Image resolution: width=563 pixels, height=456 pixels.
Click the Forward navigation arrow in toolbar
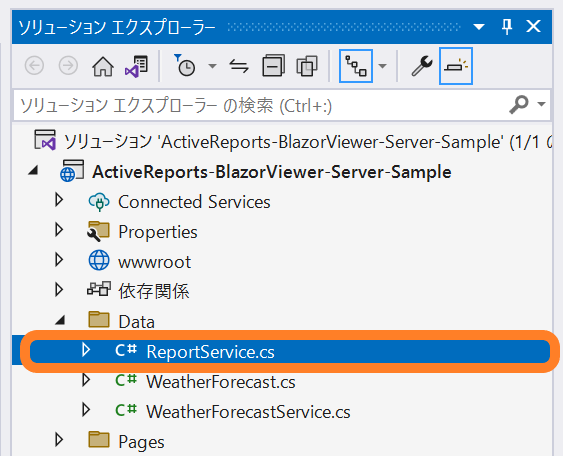(x=68, y=66)
